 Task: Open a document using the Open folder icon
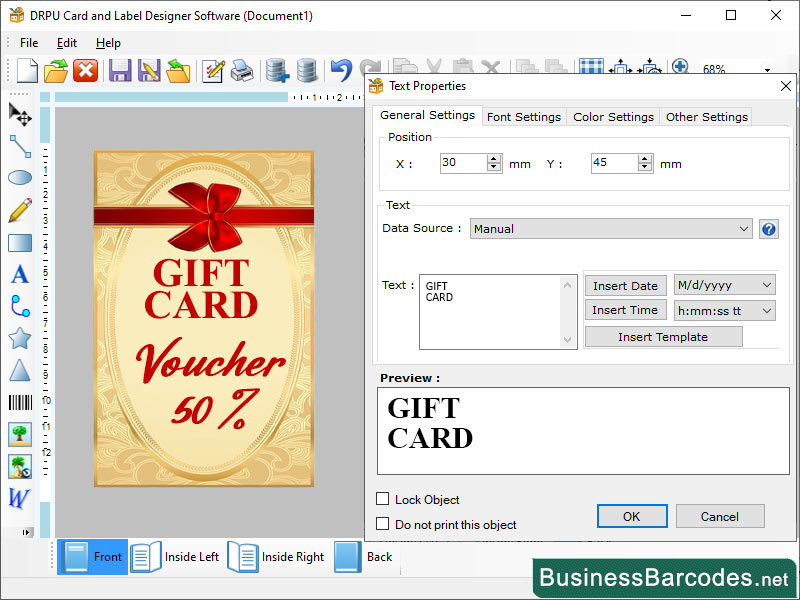point(55,70)
